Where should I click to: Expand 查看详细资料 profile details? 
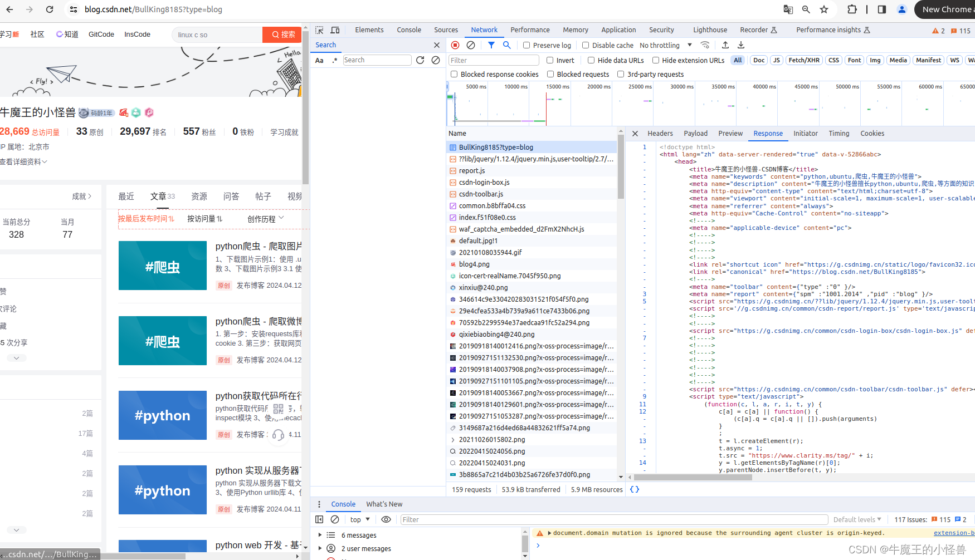click(x=23, y=161)
